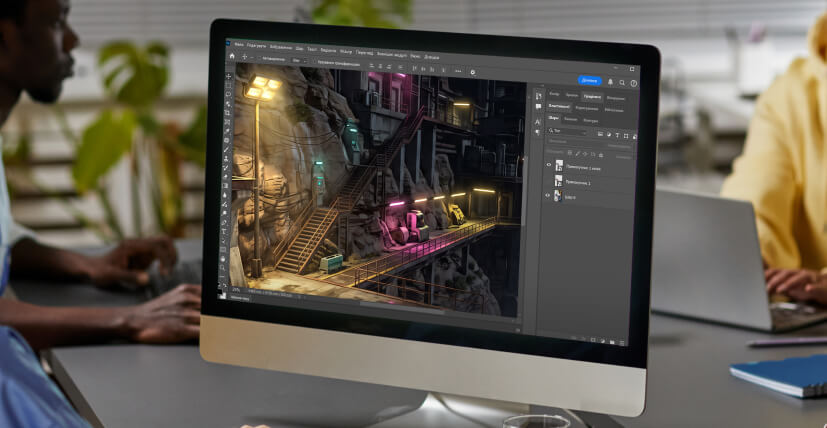This screenshot has height=428, width=827.
Task: Open the search magnifier icon top right
Action: pos(622,82)
